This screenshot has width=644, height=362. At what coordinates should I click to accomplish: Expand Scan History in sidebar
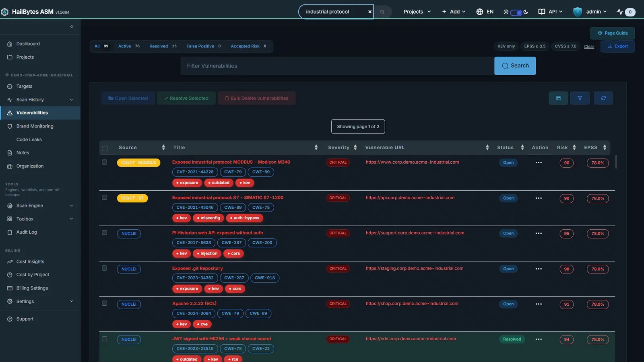point(40,100)
